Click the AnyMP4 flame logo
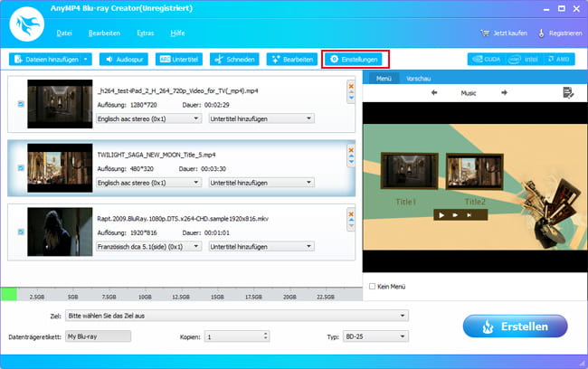 click(26, 24)
